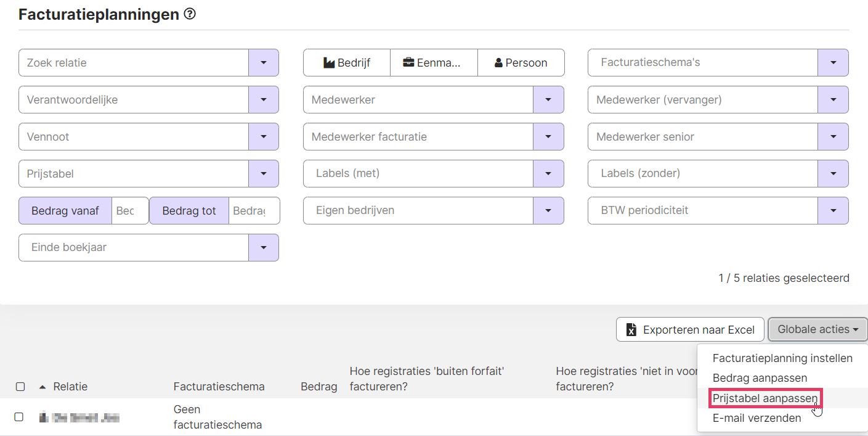Tick the select-all checkbox in table header
Screen dimensions: 868x436
(x=20, y=387)
